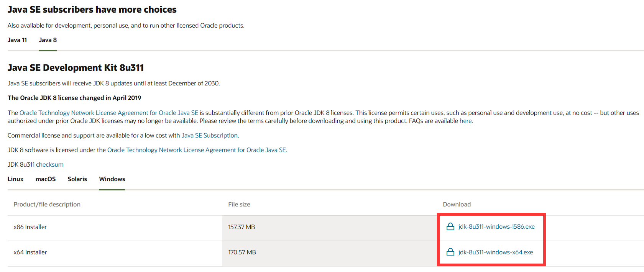
Task: Download jdk-8u311-windows-x64.exe installer link
Action: [x=496, y=252]
